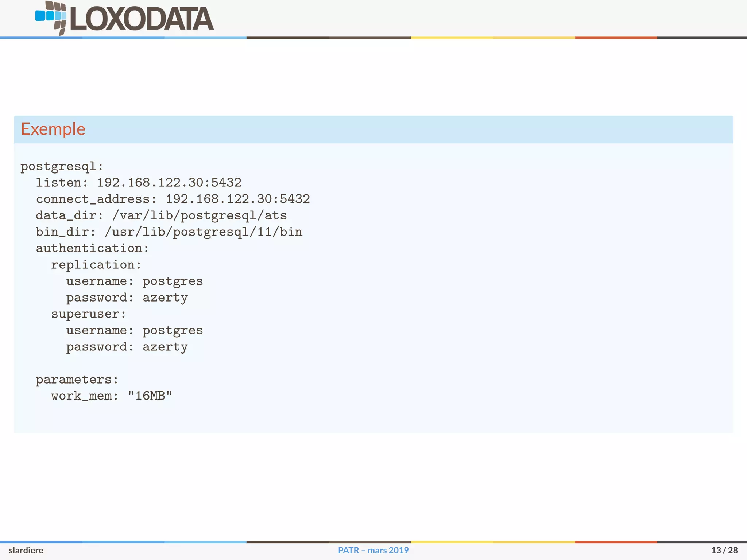747x560 pixels.
Task: Click the 'data_dir: /var/lib/postgresql/ats' line
Action: [161, 215]
